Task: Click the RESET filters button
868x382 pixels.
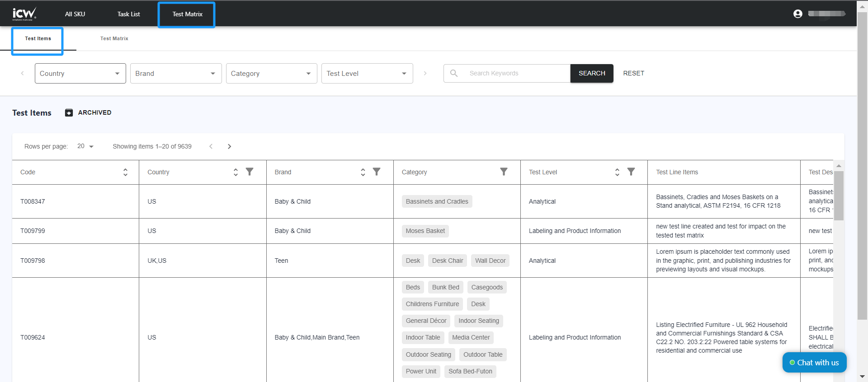Action: tap(633, 73)
